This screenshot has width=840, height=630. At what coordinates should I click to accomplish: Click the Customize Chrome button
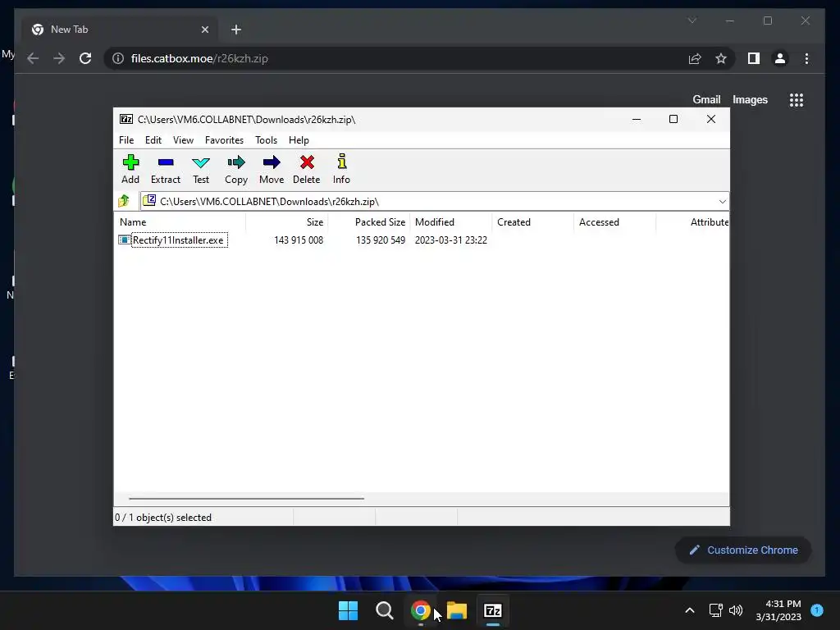743,550
